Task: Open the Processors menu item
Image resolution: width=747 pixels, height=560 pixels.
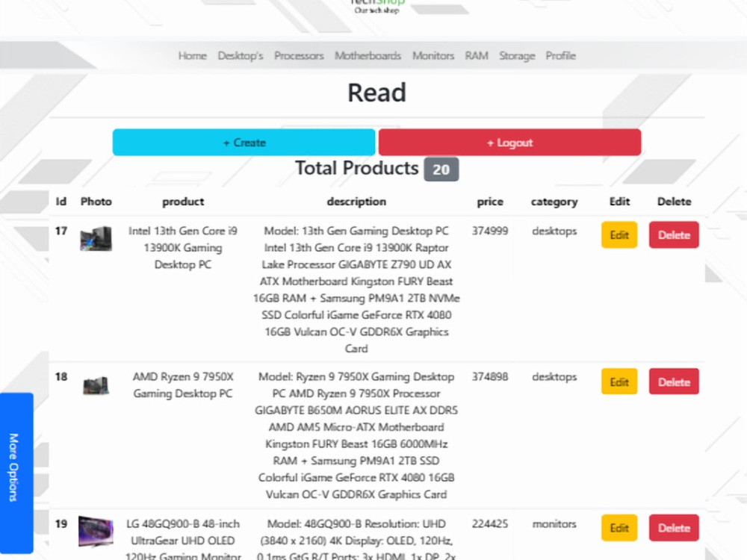Action: click(299, 56)
